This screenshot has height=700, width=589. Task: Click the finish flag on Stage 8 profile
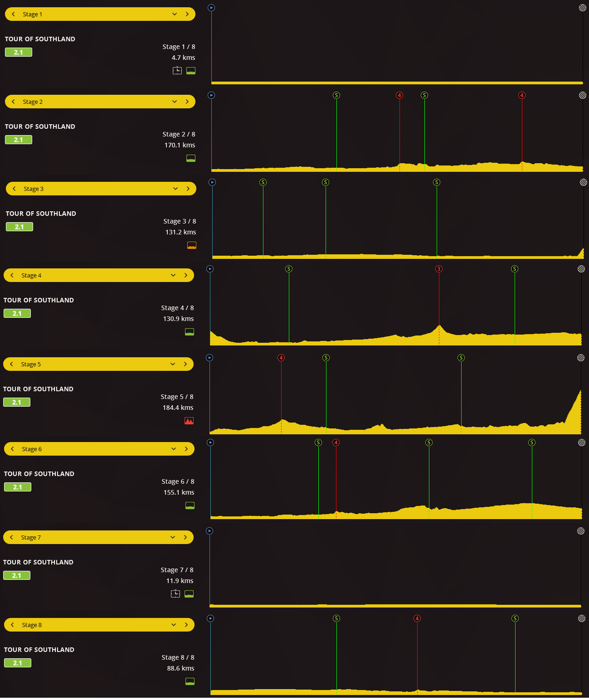tap(582, 618)
